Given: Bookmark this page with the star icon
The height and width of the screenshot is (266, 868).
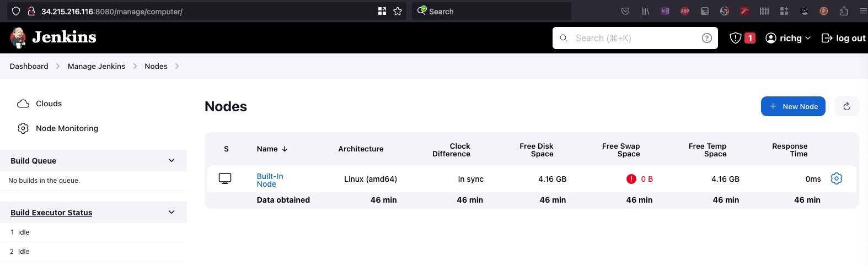Looking at the screenshot, I should (x=398, y=11).
